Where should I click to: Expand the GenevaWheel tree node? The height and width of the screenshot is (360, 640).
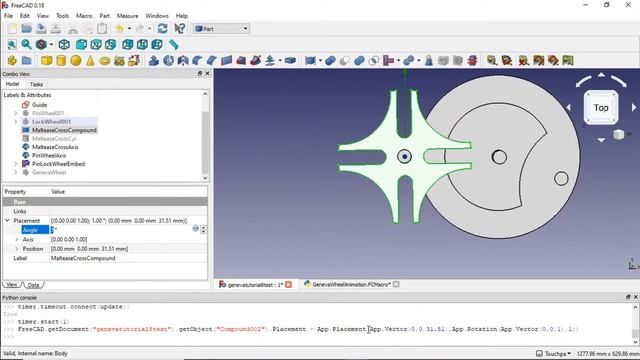pyautogui.click(x=16, y=172)
